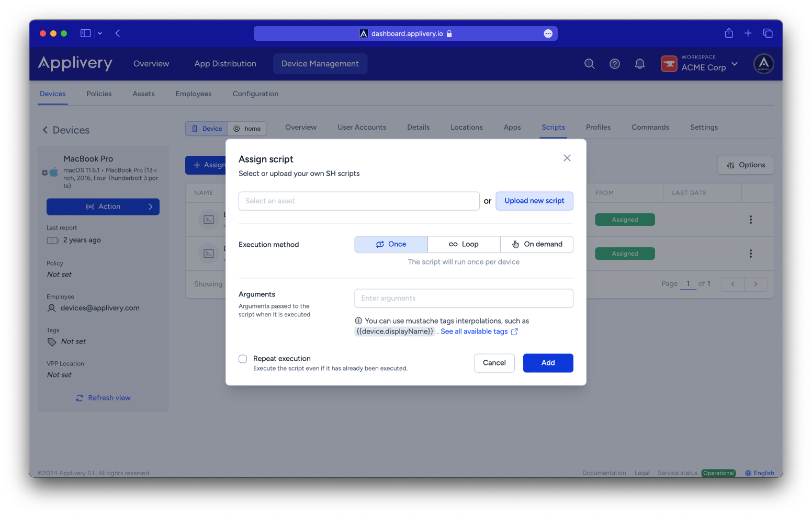Click Upload new script button
Image resolution: width=812 pixels, height=516 pixels.
535,201
